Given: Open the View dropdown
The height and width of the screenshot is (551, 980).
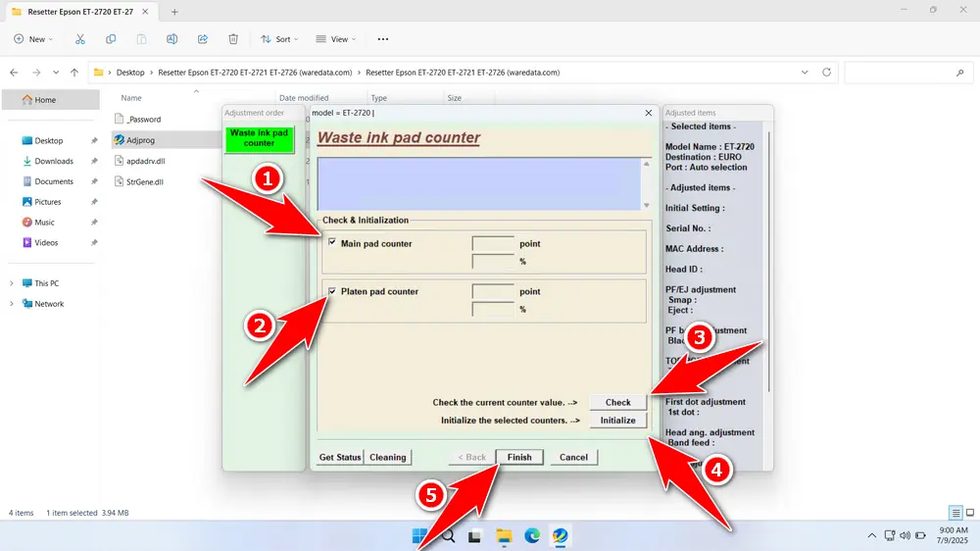Looking at the screenshot, I should tap(336, 39).
